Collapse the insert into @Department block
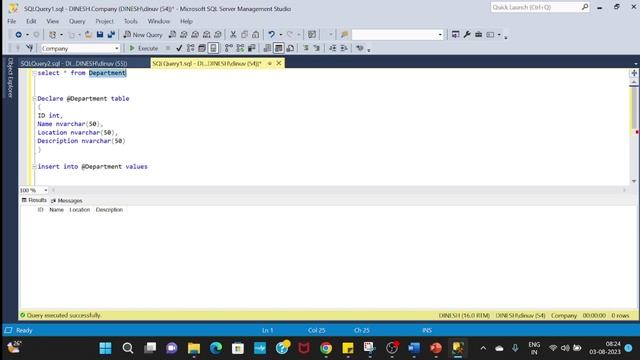This screenshot has height=360, width=640. coord(34,167)
